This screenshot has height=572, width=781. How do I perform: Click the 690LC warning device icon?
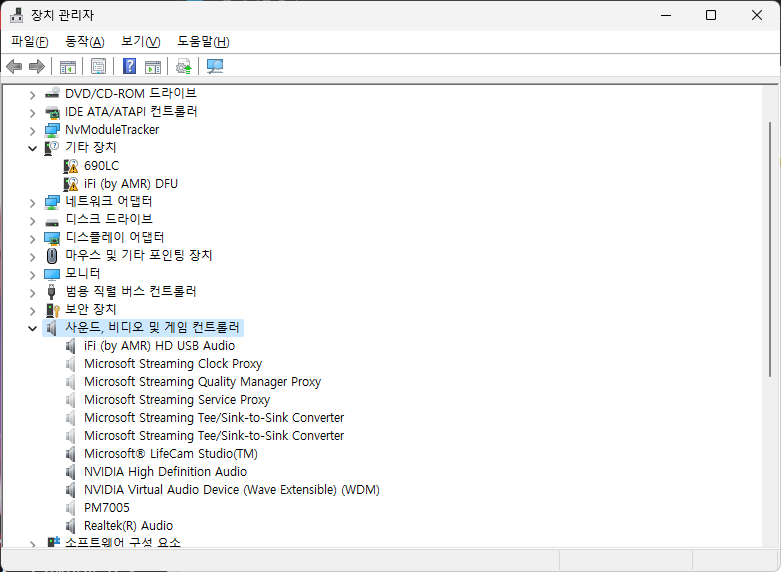[x=71, y=166]
